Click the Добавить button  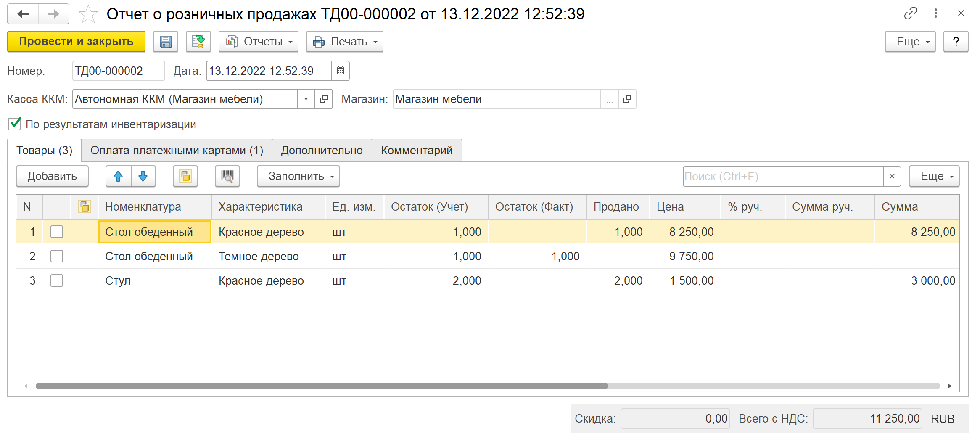tap(52, 176)
